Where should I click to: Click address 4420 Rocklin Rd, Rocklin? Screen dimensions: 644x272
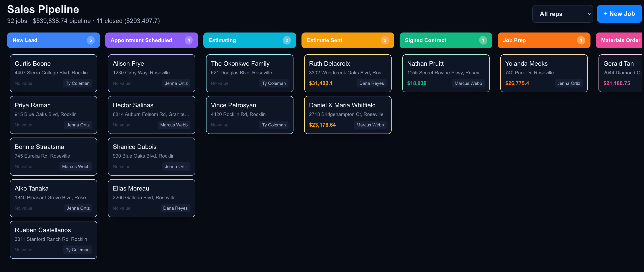(238, 115)
